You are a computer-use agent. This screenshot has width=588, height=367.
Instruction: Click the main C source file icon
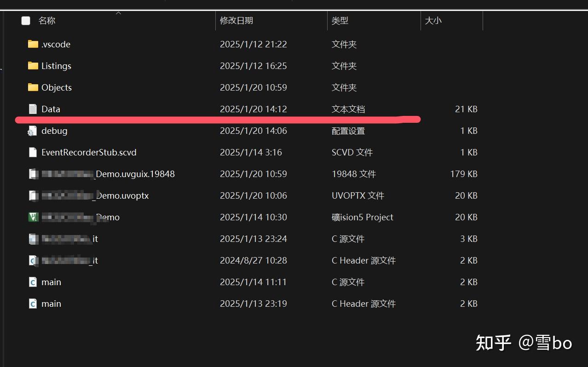(x=33, y=282)
